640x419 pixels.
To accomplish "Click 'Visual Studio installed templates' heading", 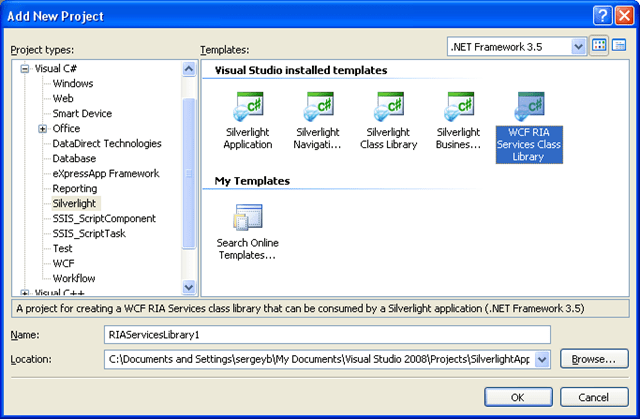I will (x=301, y=70).
